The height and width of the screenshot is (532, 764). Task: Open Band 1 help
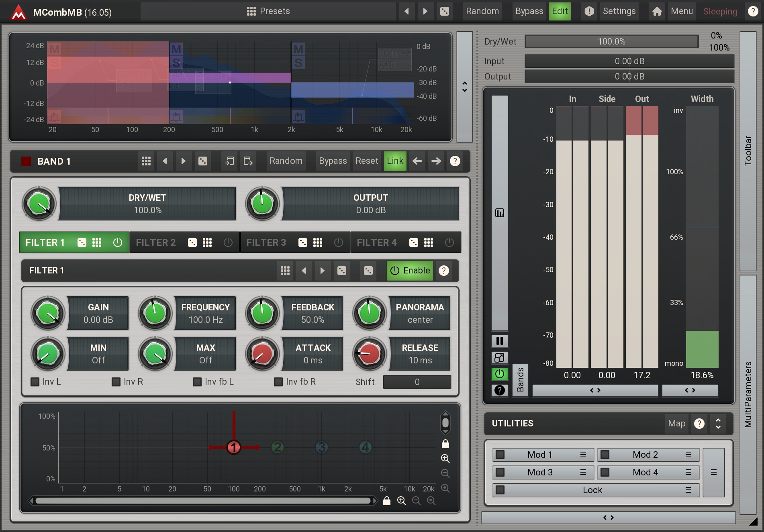pos(455,161)
